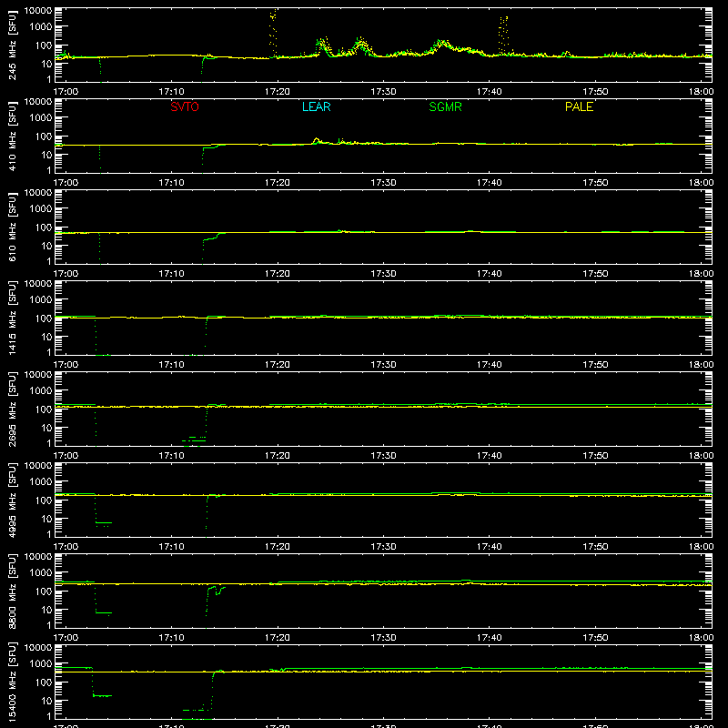Click the 100 tick on the 8800 MHz axis
This screenshot has height=728, width=728.
tap(44, 591)
